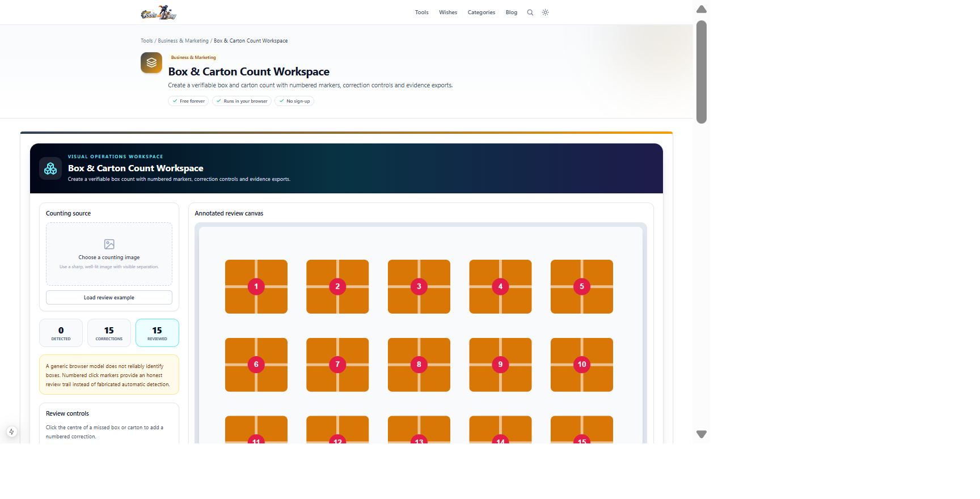
Task: Click the Annotated review canvas heading
Action: pyautogui.click(x=229, y=214)
